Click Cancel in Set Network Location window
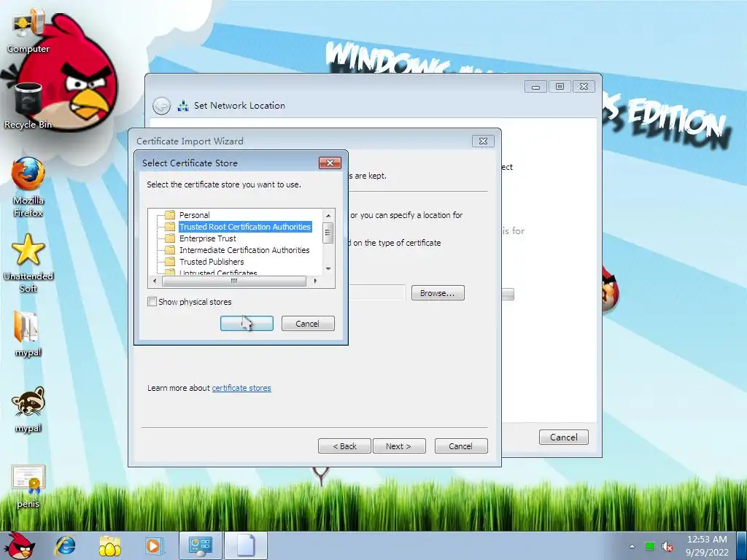747x560 pixels. 564,437
